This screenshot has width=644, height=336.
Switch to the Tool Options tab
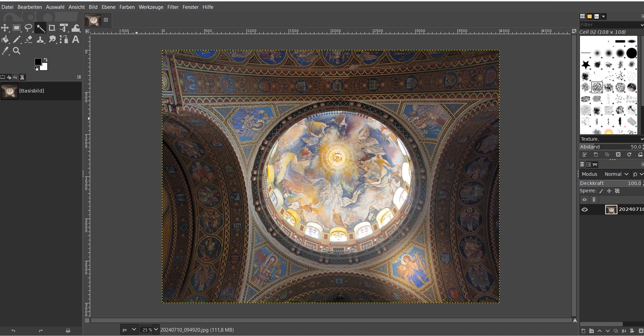3,77
